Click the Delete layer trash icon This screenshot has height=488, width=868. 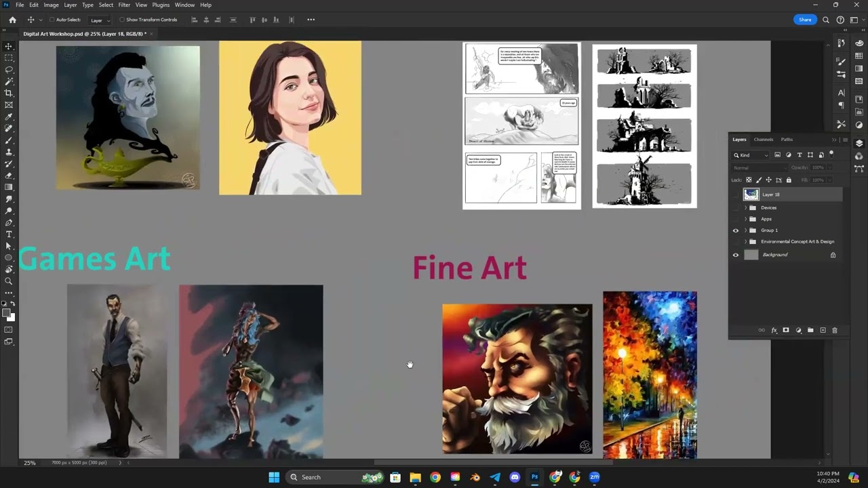click(x=835, y=330)
